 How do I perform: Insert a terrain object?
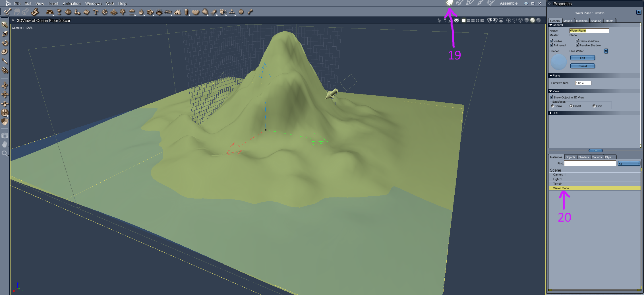click(114, 12)
